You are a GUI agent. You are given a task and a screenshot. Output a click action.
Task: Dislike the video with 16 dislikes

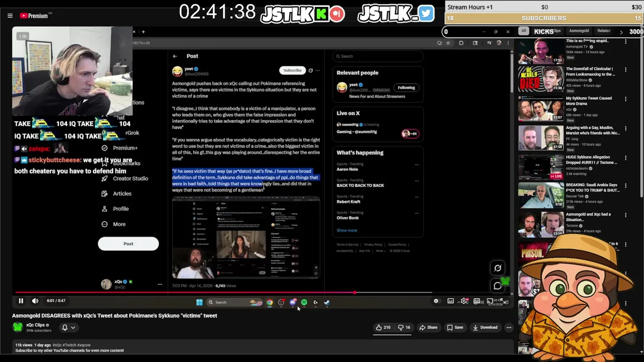tap(404, 327)
